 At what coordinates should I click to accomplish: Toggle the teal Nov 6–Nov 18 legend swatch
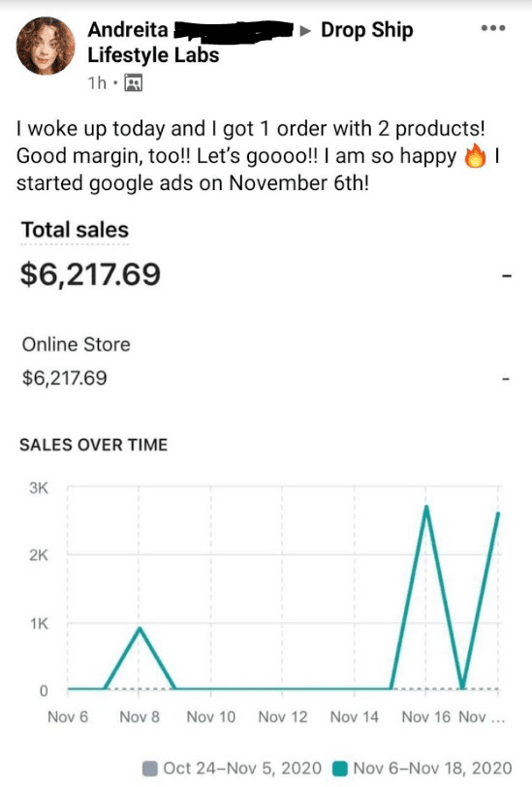pyautogui.click(x=340, y=769)
